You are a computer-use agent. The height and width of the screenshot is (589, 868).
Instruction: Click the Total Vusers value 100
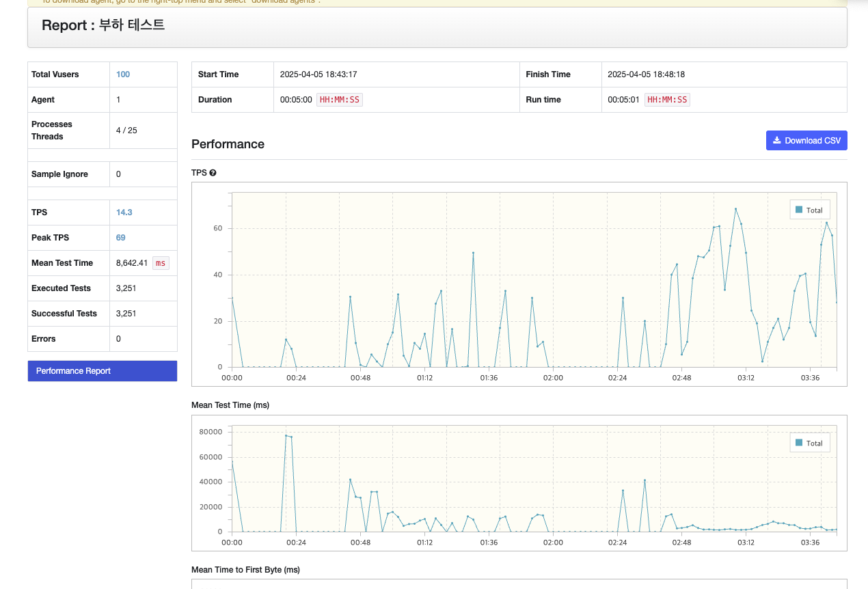123,74
